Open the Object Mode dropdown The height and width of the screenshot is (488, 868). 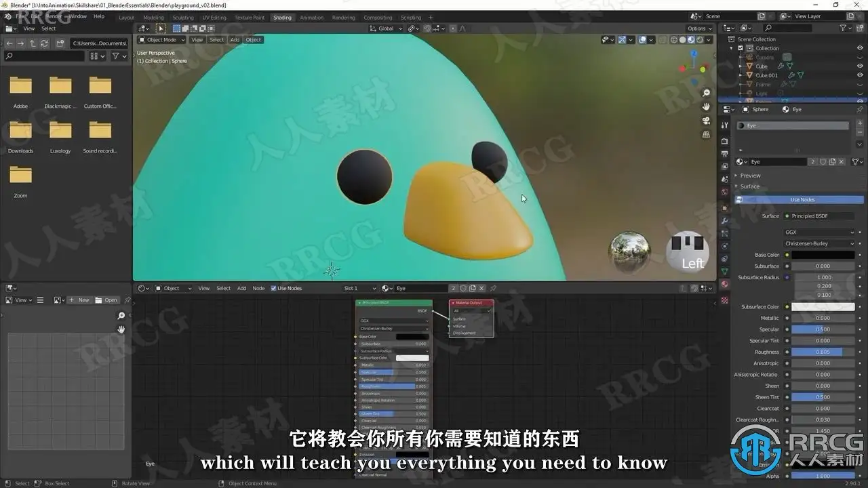(162, 39)
